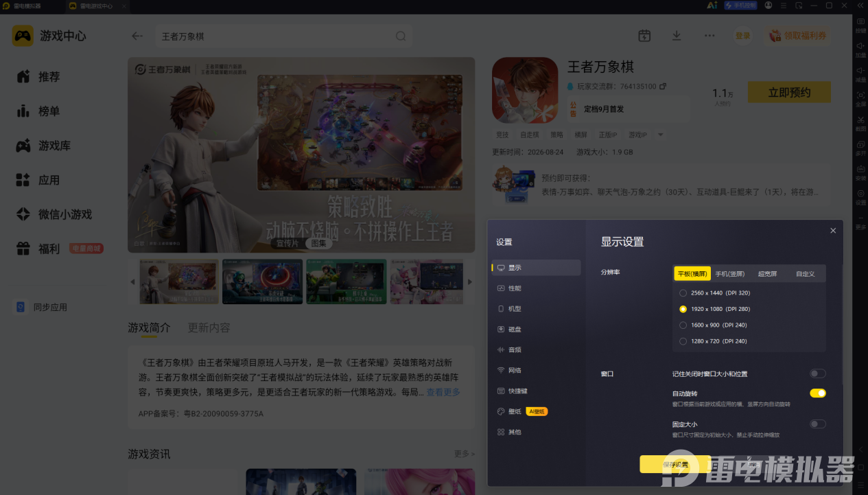The image size is (868, 495).
Task: Click the search magnifier icon
Action: point(401,36)
